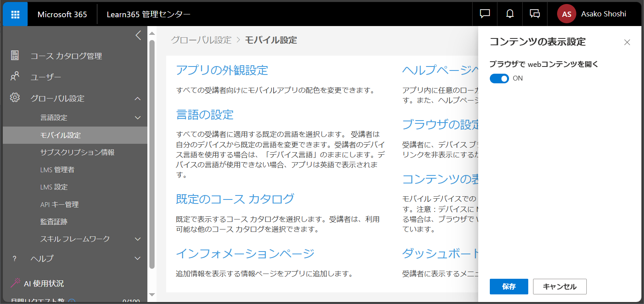Open the Microsoft 365 app launcher waffle

click(x=15, y=14)
